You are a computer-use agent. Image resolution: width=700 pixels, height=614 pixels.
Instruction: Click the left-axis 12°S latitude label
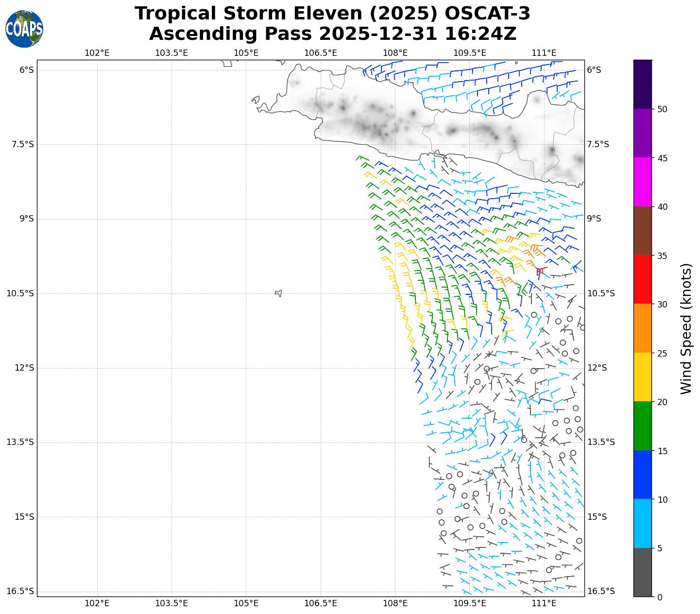click(x=24, y=368)
